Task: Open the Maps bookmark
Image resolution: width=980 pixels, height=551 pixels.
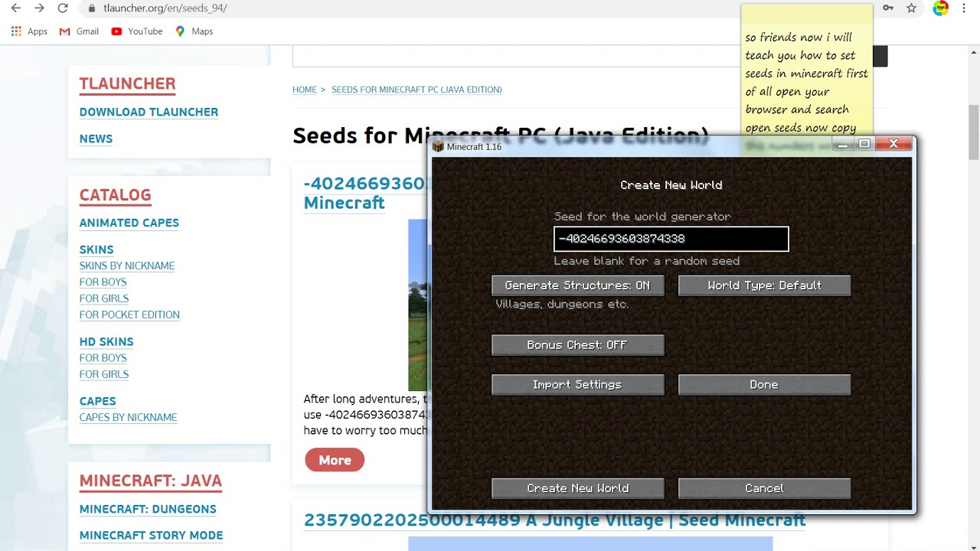Action: tap(194, 31)
